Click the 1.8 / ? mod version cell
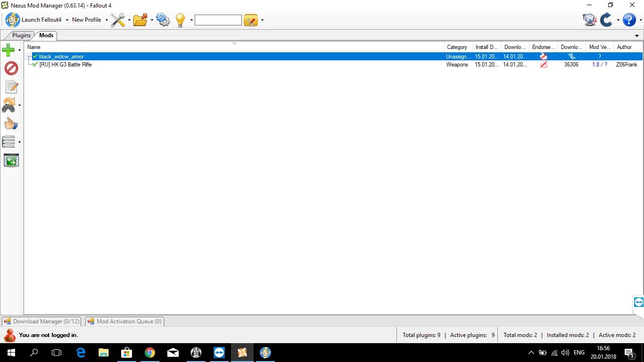The height and width of the screenshot is (362, 644). (600, 65)
